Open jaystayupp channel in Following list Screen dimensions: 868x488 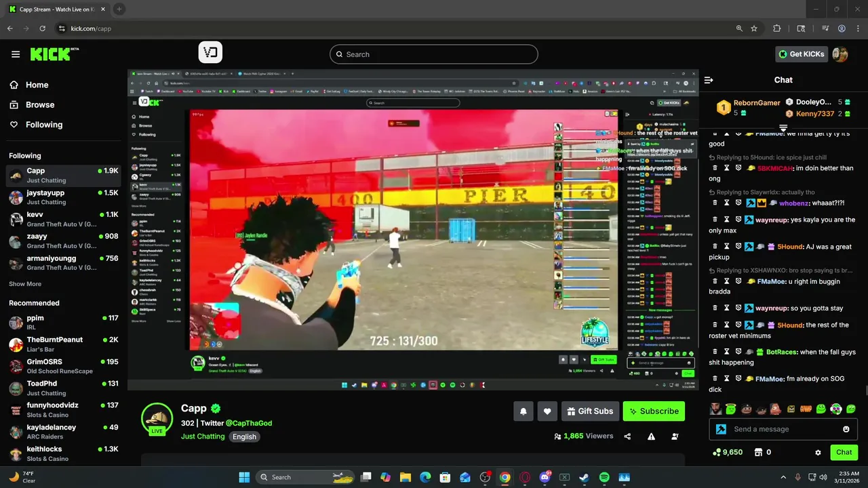[63, 197]
